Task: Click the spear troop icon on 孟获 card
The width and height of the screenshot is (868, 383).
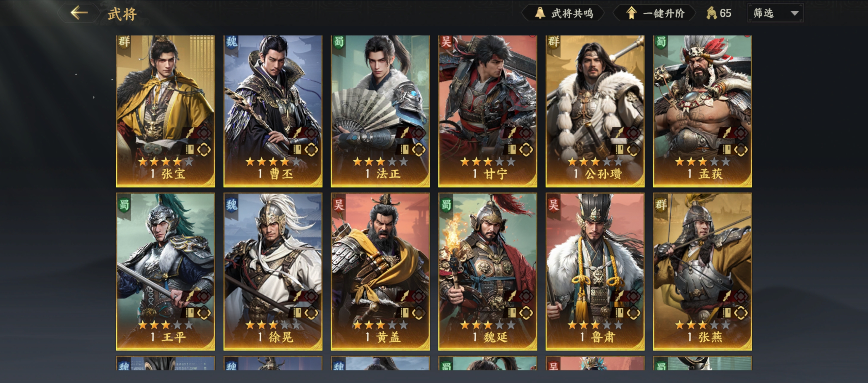Action: tap(727, 132)
